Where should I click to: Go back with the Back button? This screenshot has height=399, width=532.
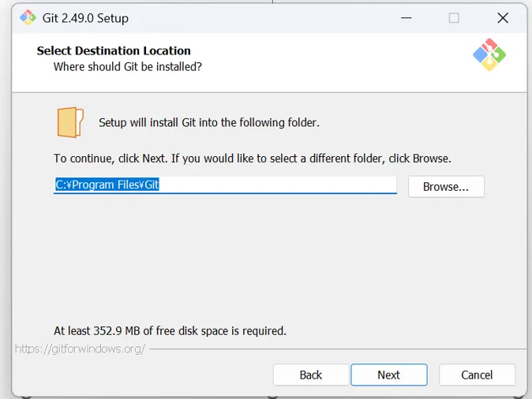tap(310, 375)
